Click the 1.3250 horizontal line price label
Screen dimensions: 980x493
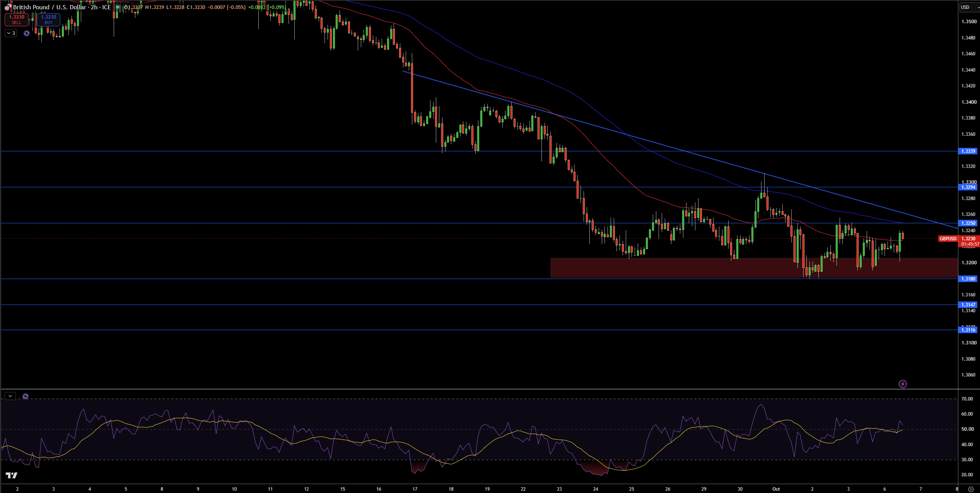(x=968, y=223)
